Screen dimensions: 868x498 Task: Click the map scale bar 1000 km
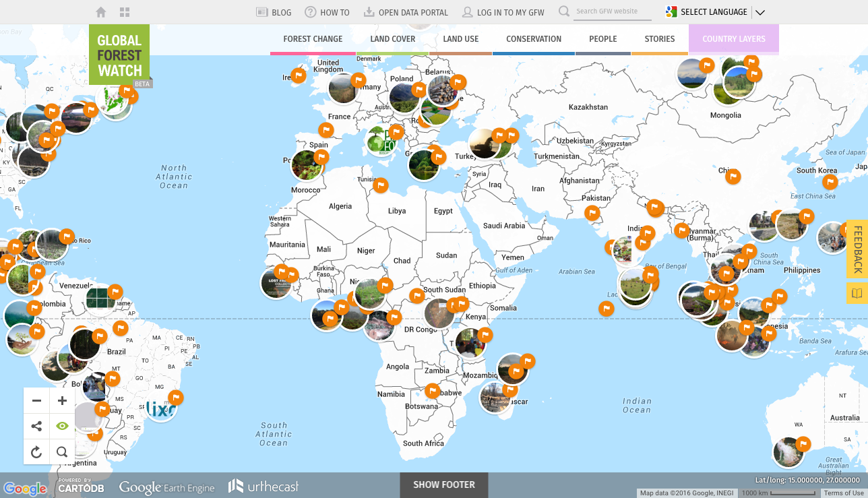click(778, 493)
